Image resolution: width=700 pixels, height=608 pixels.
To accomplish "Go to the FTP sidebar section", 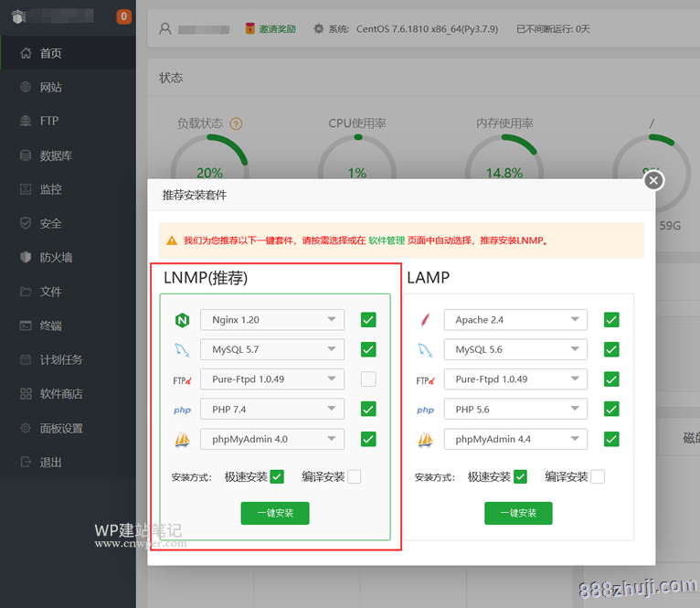I will point(69,121).
